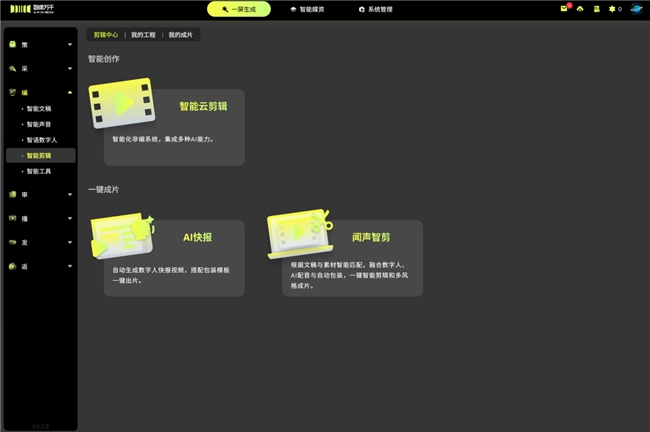Switch to the 我的工程 tab
650x432 pixels.
[144, 34]
